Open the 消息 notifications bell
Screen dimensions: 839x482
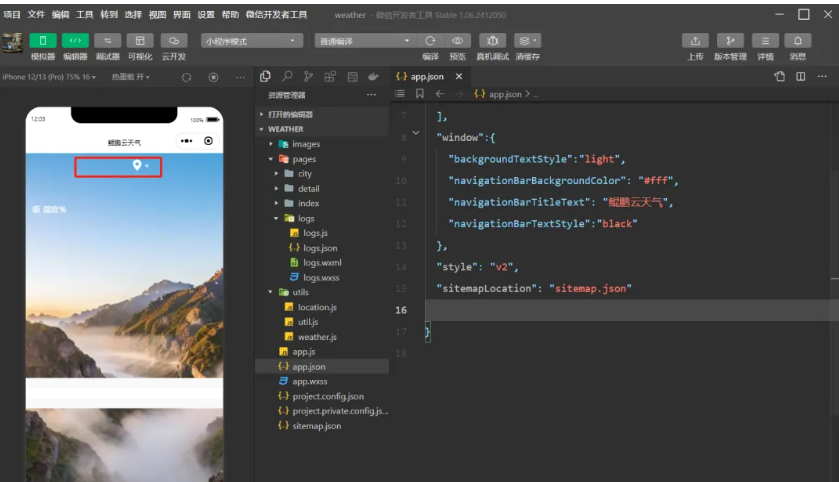tap(798, 41)
